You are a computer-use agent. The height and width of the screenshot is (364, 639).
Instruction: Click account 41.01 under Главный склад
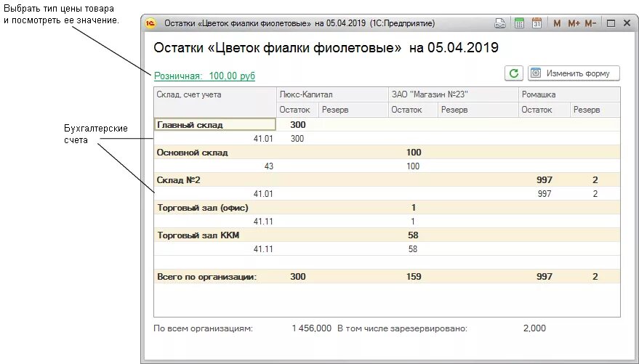[263, 139]
